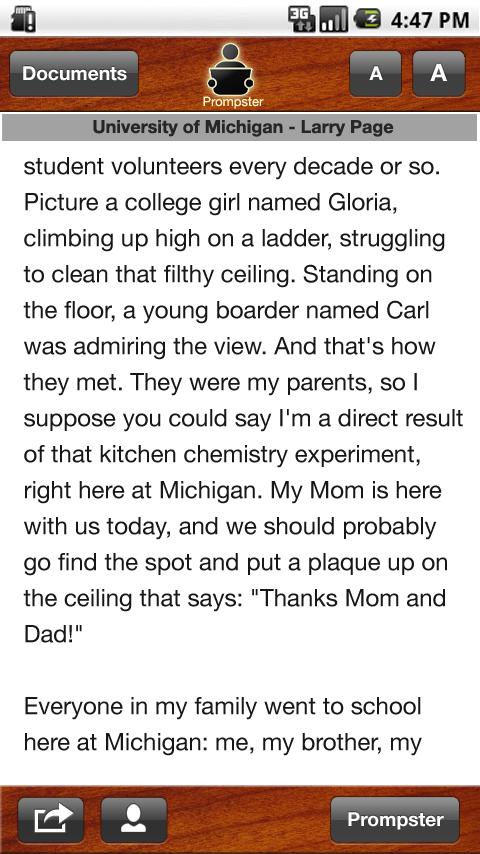Tap the line 'student volunteers every decade'

coord(232,167)
